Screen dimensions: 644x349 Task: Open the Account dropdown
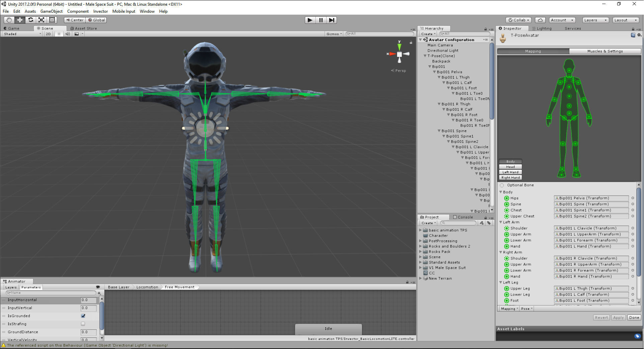pos(562,20)
